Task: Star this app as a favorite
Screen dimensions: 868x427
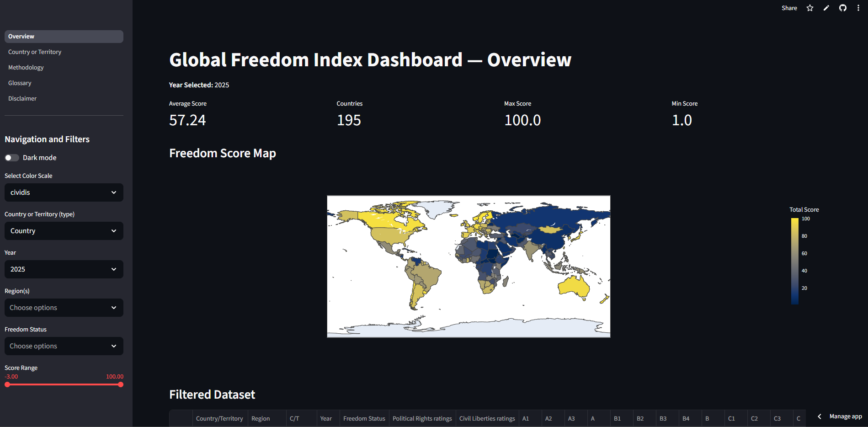Action: click(x=809, y=8)
